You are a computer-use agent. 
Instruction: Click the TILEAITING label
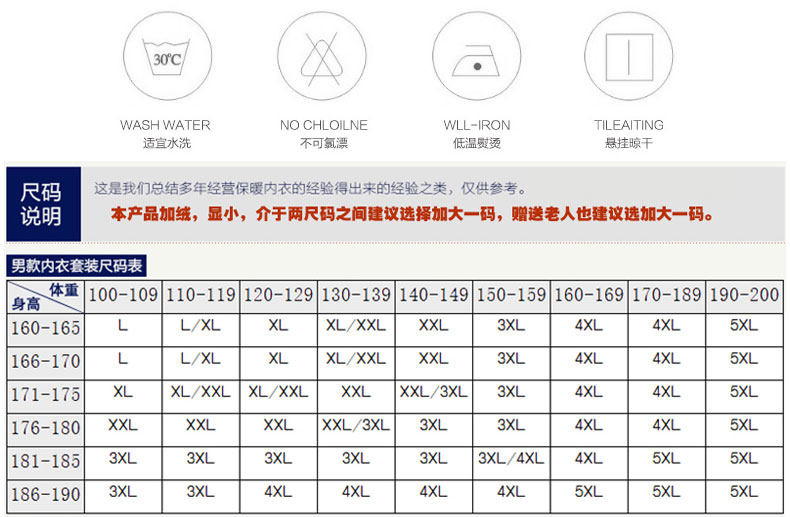click(x=629, y=125)
